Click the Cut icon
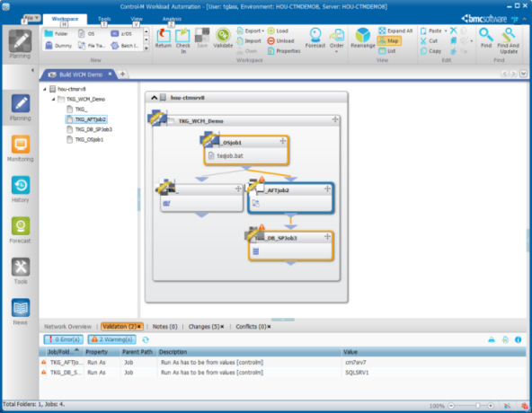Screen dimensions: 532x413 (x=429, y=41)
